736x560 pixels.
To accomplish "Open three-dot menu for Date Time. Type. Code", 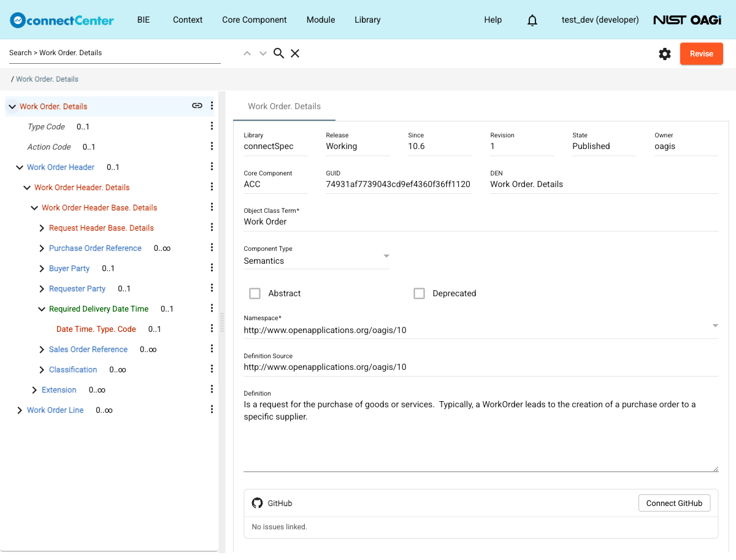I will pos(212,328).
